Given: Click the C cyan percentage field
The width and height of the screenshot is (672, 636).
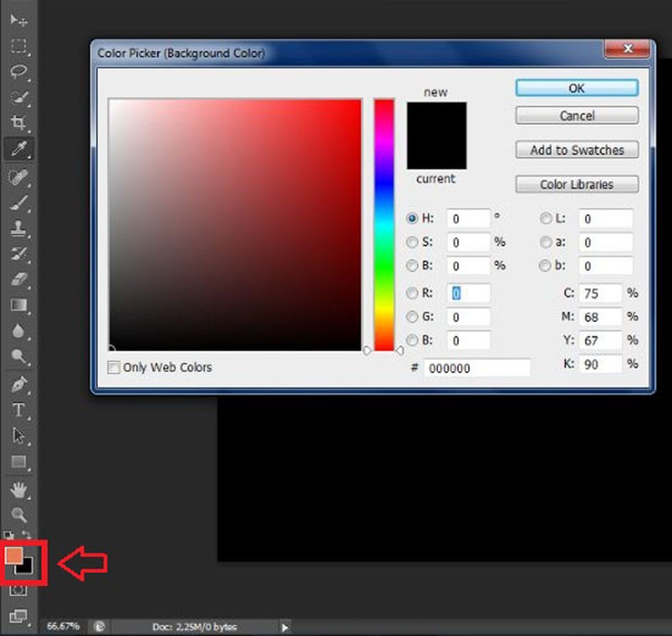Looking at the screenshot, I should 600,293.
